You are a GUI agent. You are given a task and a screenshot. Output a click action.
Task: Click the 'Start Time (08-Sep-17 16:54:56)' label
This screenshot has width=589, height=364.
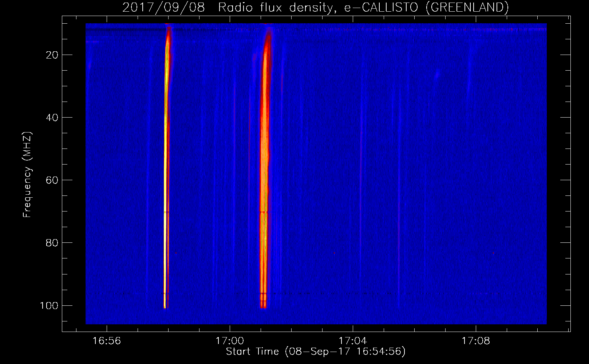(x=316, y=352)
